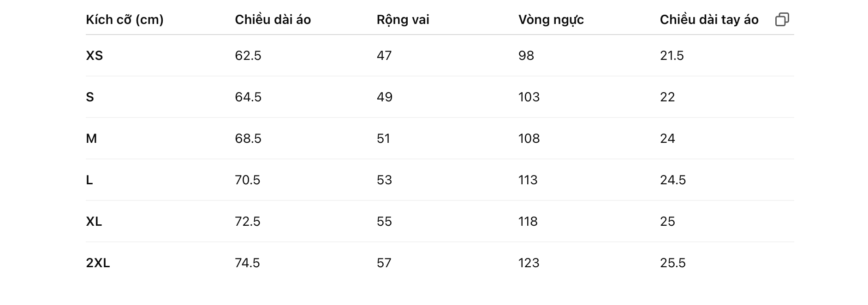
Task: Click the 24.5 sleeve length cell
Action: (672, 180)
